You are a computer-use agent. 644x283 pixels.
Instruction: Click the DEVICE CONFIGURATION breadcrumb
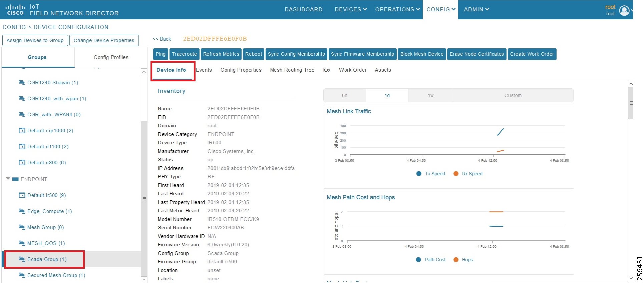(71, 27)
